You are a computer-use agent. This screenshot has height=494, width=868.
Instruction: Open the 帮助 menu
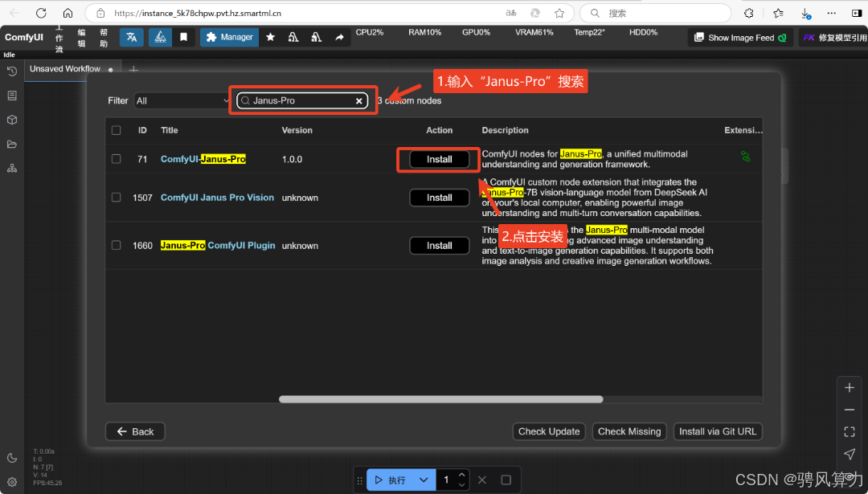(104, 38)
